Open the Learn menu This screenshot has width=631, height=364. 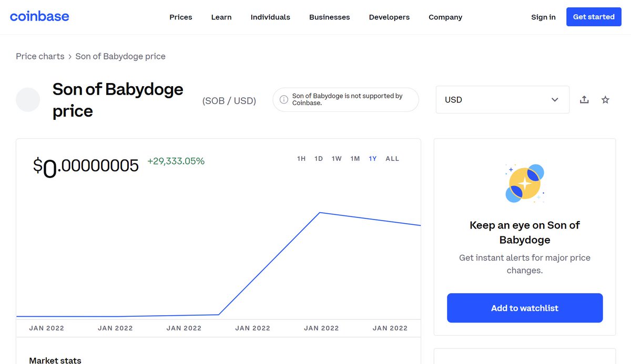[x=221, y=17]
